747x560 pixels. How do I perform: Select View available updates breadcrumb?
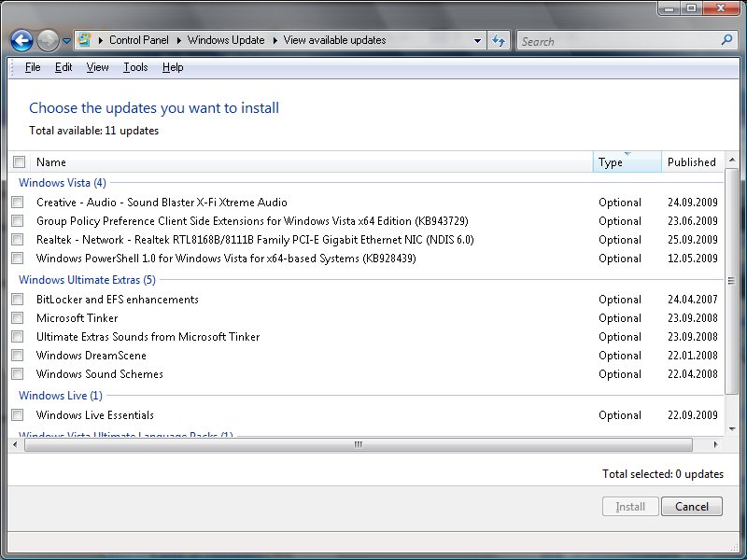(x=334, y=40)
